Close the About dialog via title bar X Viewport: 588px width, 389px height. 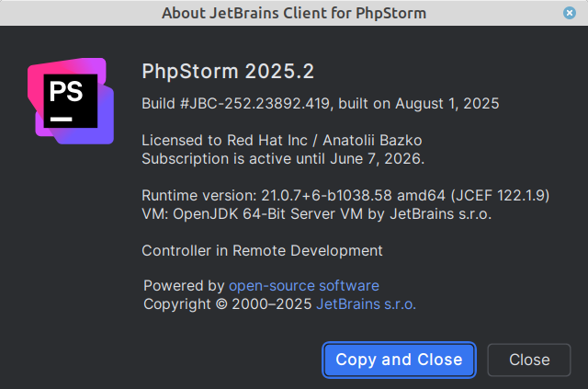coord(570,13)
